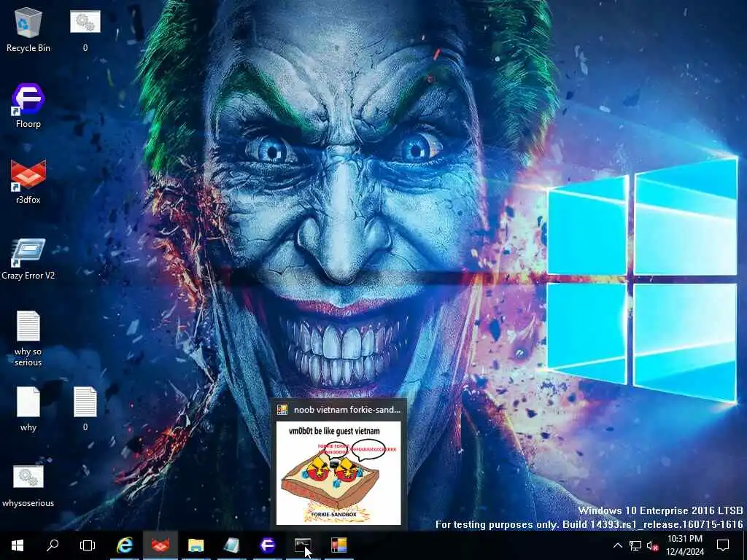747x560 pixels.
Task: Select the text file named 0 beside 'why'
Action: pos(85,408)
